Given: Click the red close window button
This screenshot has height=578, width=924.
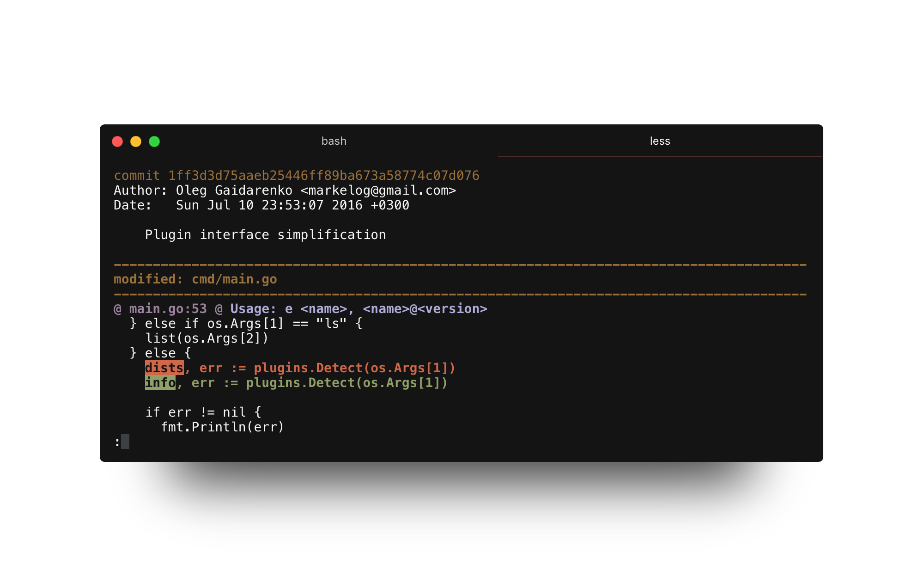Looking at the screenshot, I should [x=117, y=141].
